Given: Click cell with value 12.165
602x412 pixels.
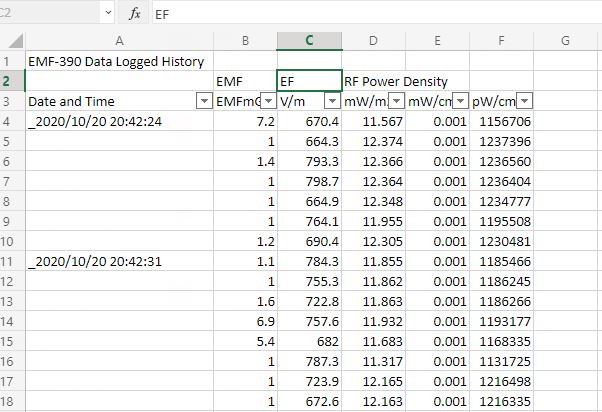Looking at the screenshot, I should [373, 381].
